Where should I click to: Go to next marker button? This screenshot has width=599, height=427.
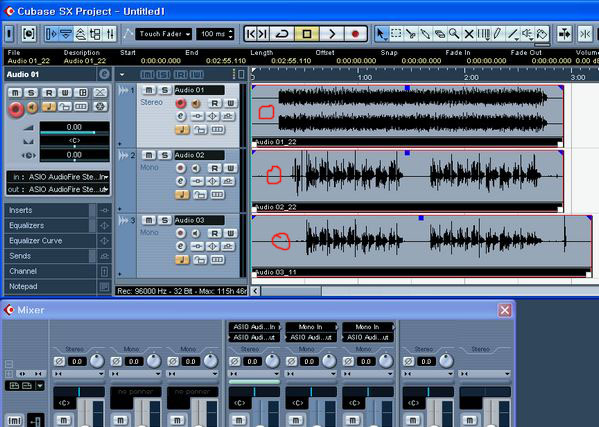263,34
